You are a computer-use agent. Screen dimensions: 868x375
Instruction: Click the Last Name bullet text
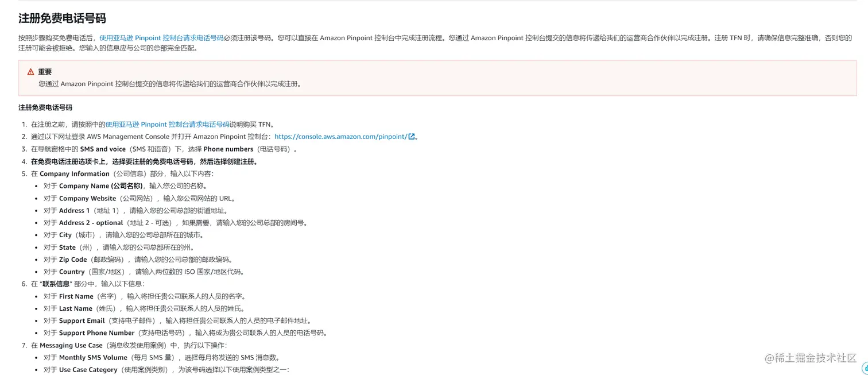point(144,308)
